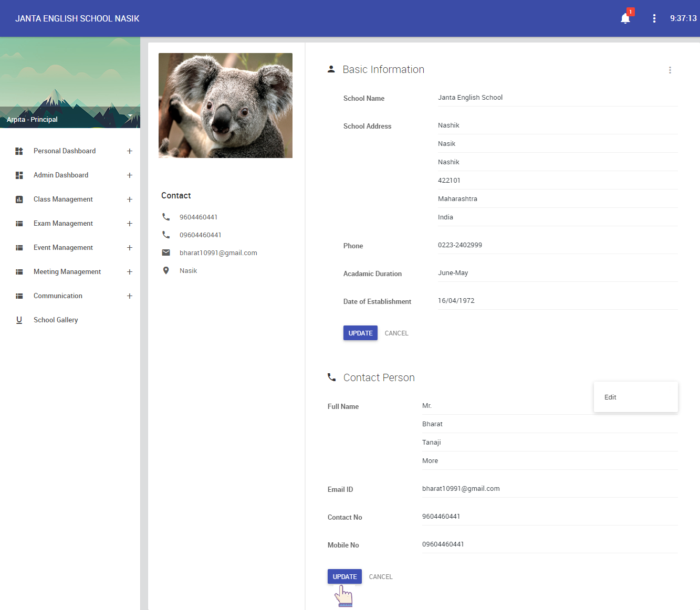
Task: Select the Admin Dashboard icon in sidebar
Action: [x=19, y=175]
